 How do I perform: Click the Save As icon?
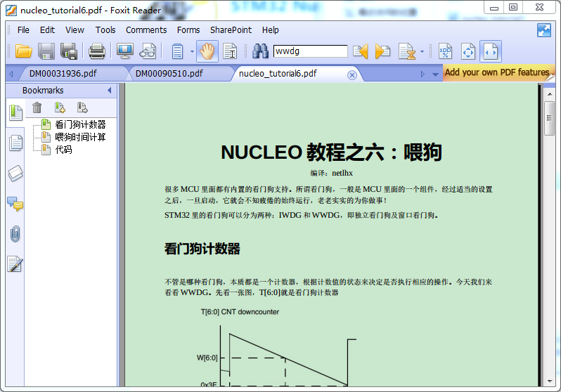(69, 51)
